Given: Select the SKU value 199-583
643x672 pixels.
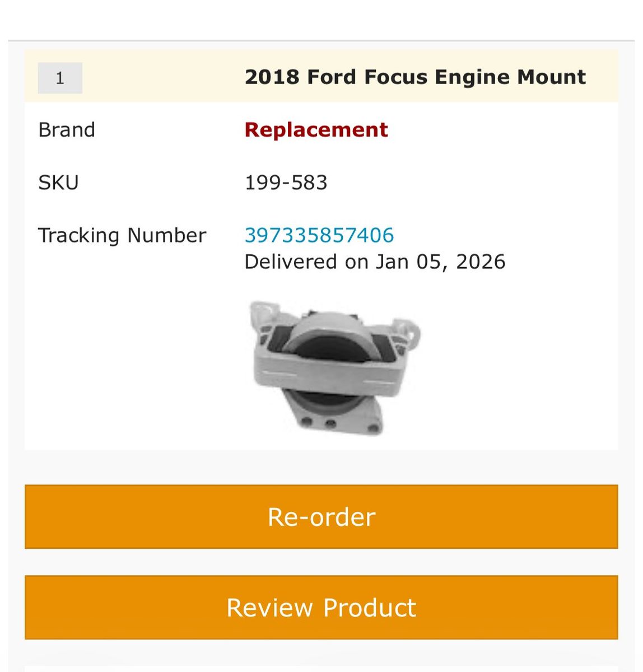Looking at the screenshot, I should 286,183.
